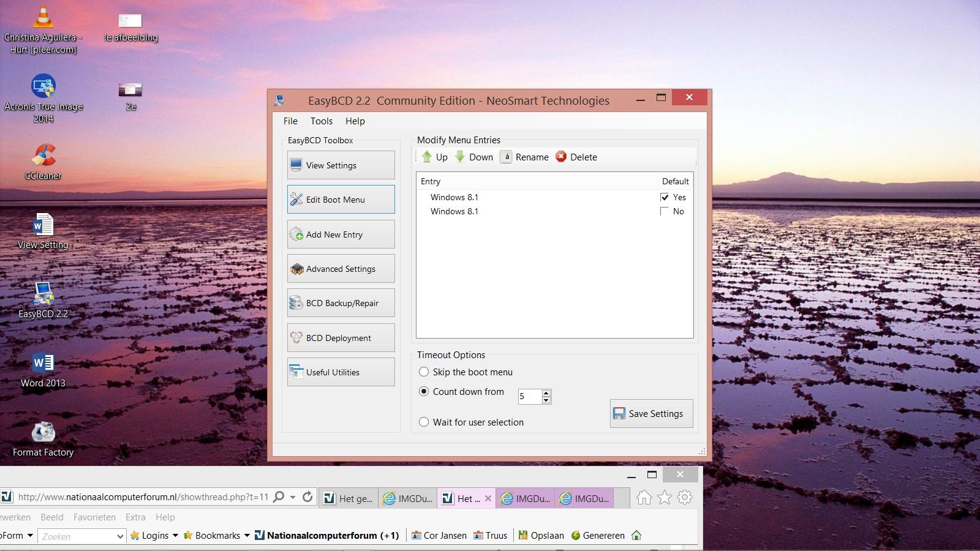980x551 pixels.
Task: Open the favorites star in the browser
Action: click(665, 498)
